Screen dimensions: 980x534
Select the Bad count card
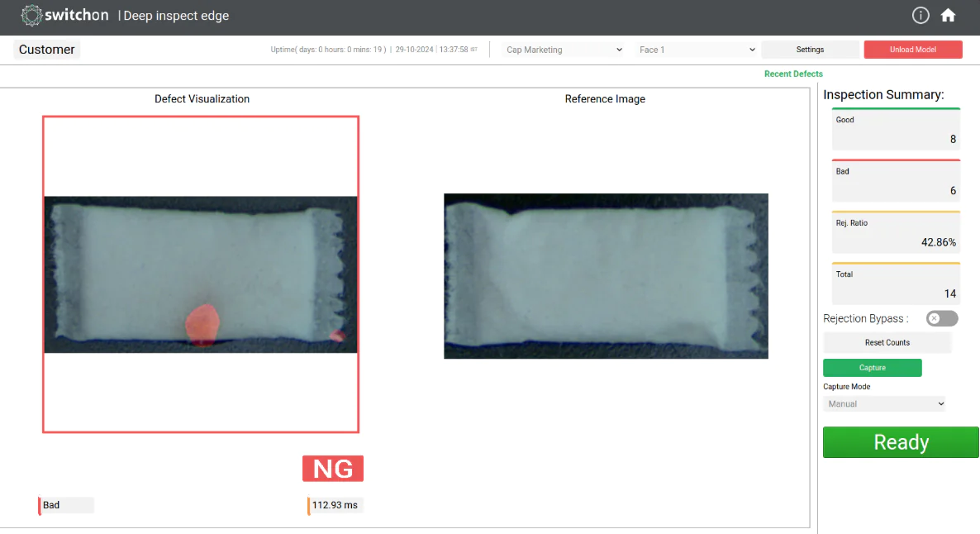[x=896, y=181]
